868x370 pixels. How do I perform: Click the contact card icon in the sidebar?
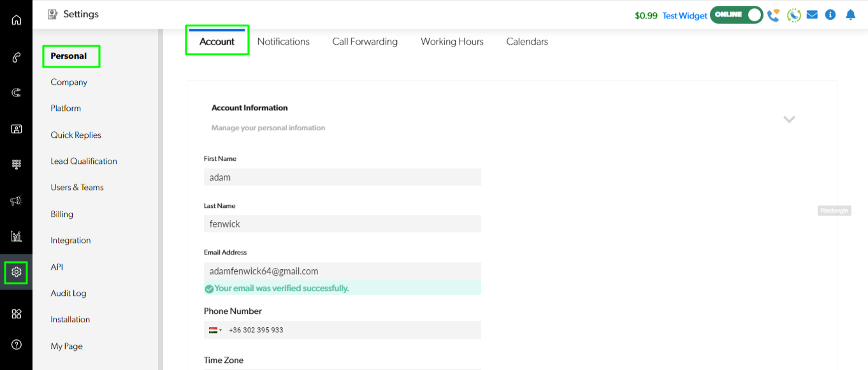pyautogui.click(x=16, y=129)
